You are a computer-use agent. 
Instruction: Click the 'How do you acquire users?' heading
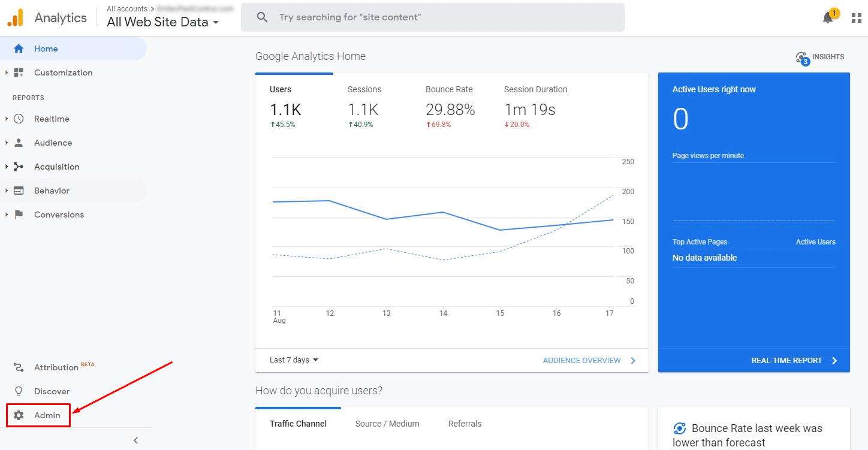(319, 391)
